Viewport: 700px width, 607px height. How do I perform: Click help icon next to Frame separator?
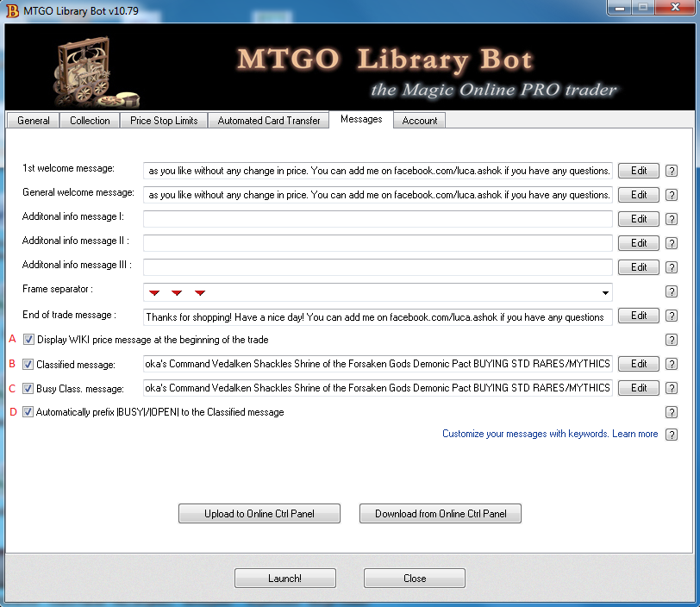pos(672,291)
